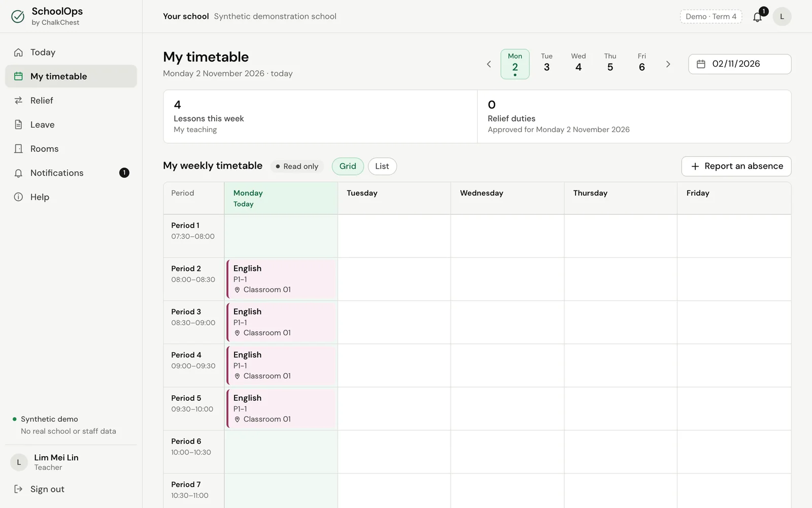The height and width of the screenshot is (508, 812).
Task: Click the SchoolOps checkmark logo
Action: [18, 16]
